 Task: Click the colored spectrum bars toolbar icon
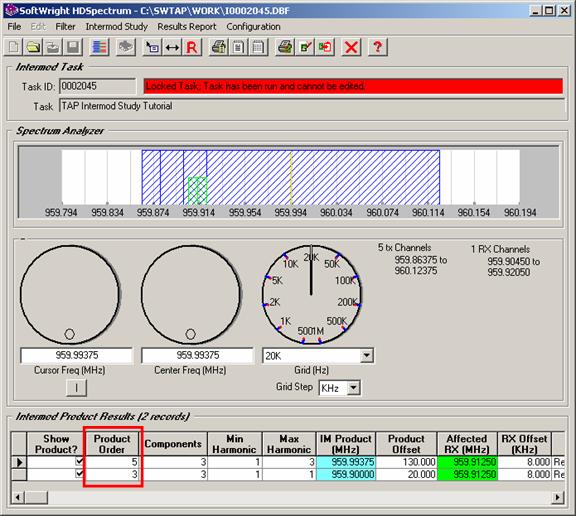pyautogui.click(x=99, y=47)
